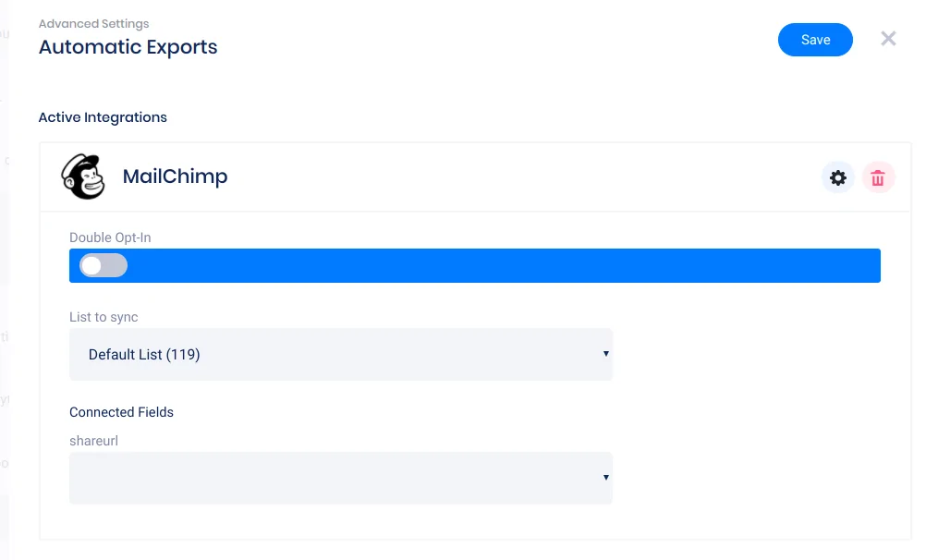938x560 pixels.
Task: Click the MailChimp integration name
Action: 175,177
